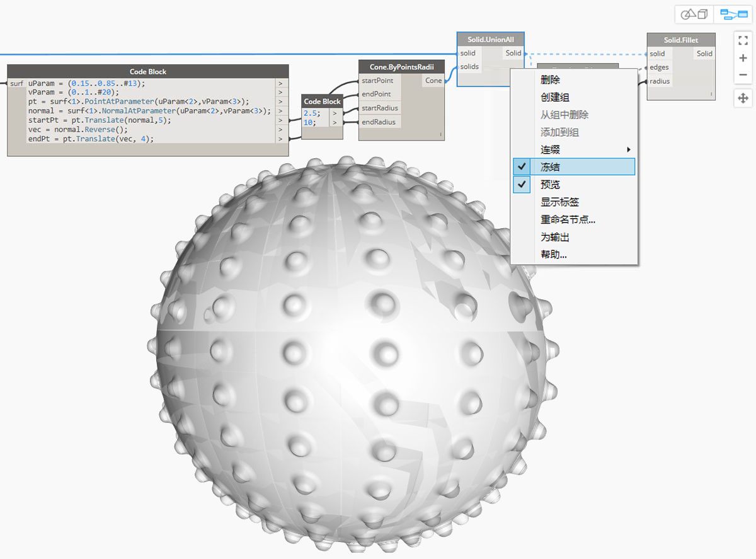Click output port of endPt line
The height and width of the screenshot is (559, 756).
(x=282, y=139)
